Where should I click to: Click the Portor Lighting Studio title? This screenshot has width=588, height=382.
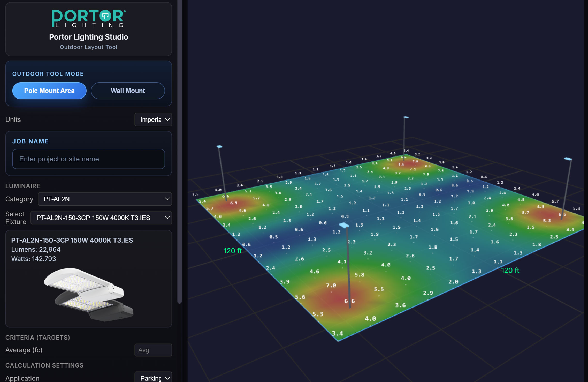88,37
